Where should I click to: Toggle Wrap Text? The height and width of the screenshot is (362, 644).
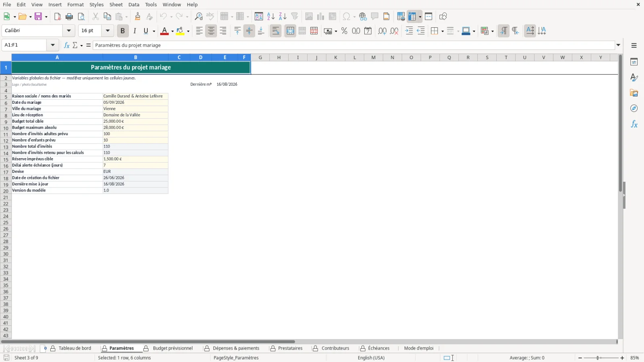pos(276,31)
